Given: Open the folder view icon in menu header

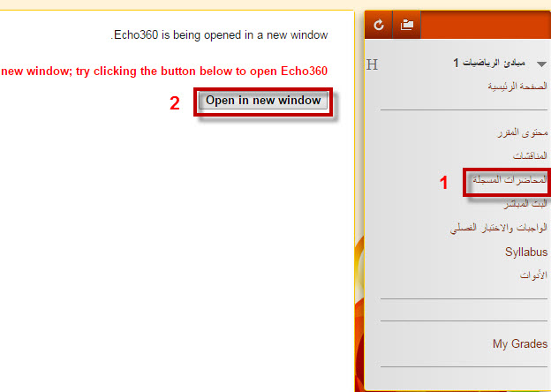Looking at the screenshot, I should click(x=406, y=25).
